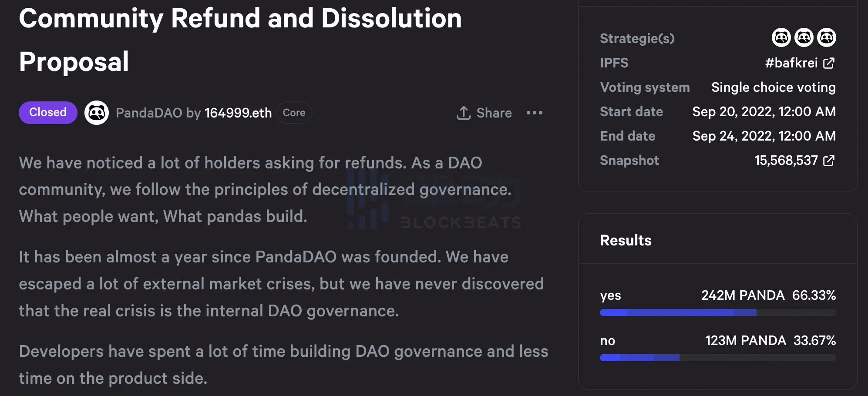Click the Share upload arrow icon
The image size is (868, 396).
(x=464, y=113)
